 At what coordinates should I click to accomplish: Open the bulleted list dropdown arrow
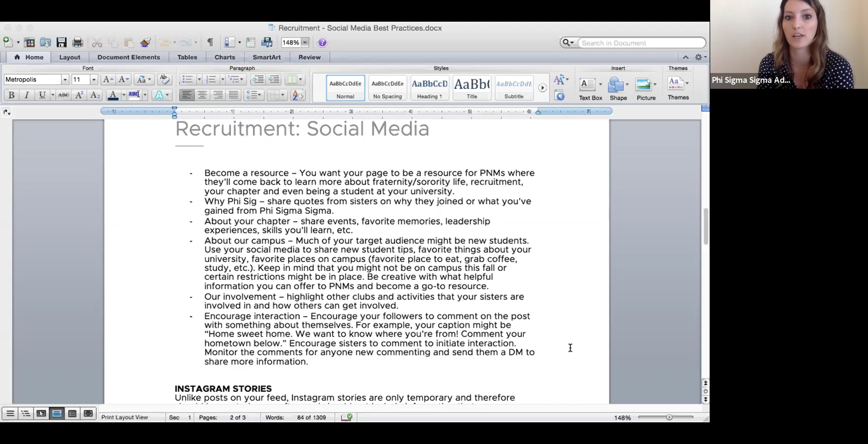coord(199,79)
